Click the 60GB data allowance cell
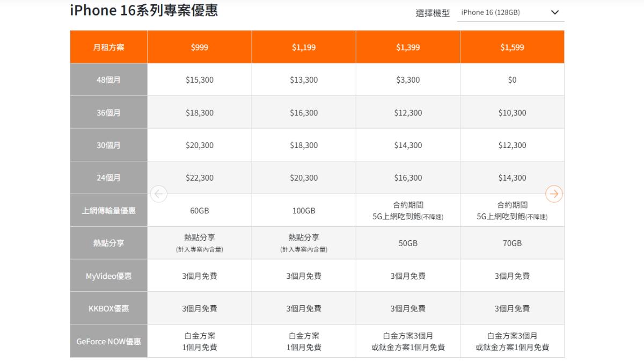The height and width of the screenshot is (362, 644). click(200, 211)
